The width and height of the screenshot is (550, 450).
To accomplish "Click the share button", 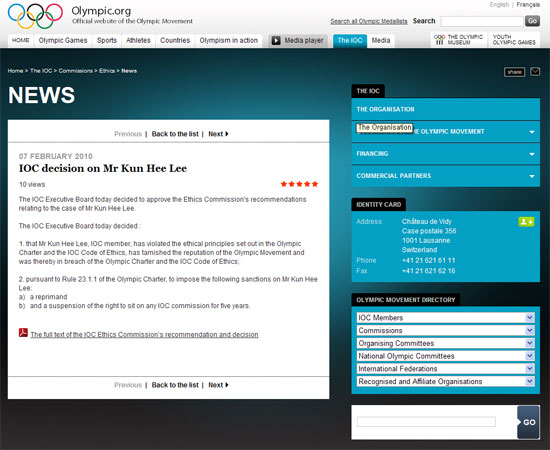I will (514, 72).
